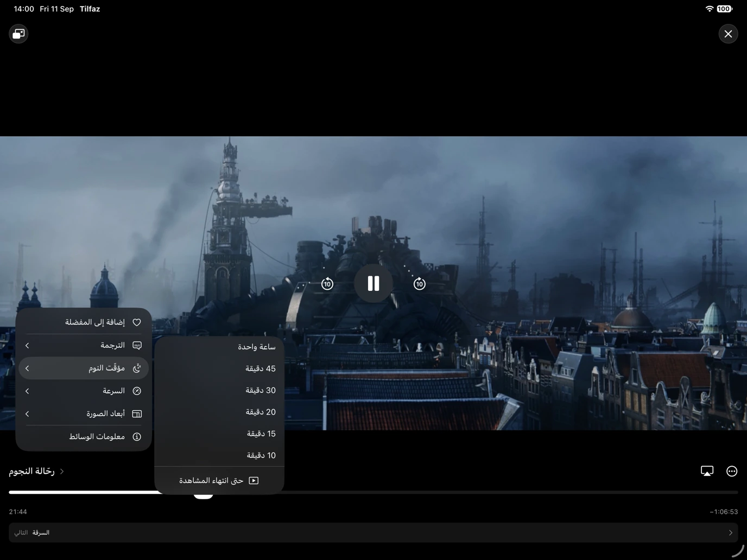
Task: Click the chevron beside رحّالة النجوم
Action: tap(62, 471)
